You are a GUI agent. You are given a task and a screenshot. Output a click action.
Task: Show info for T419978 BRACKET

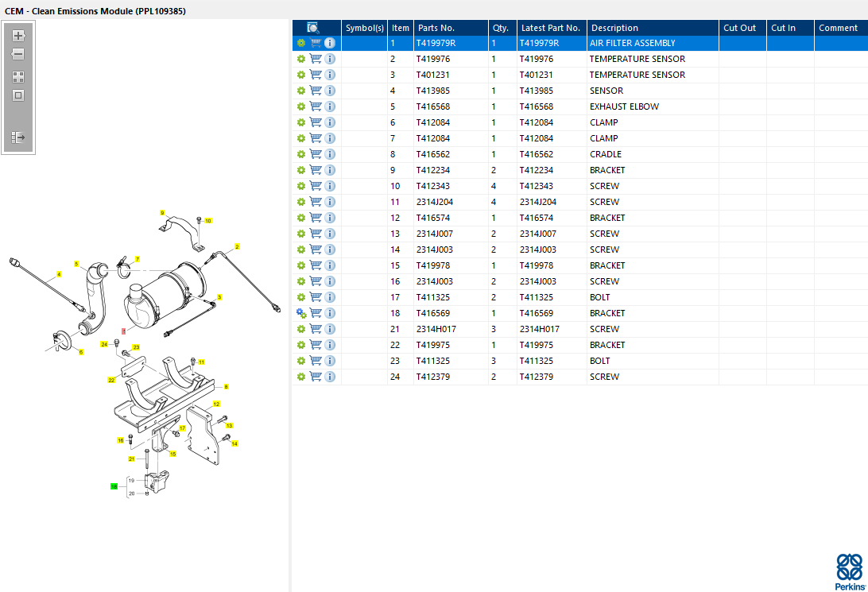click(x=330, y=265)
